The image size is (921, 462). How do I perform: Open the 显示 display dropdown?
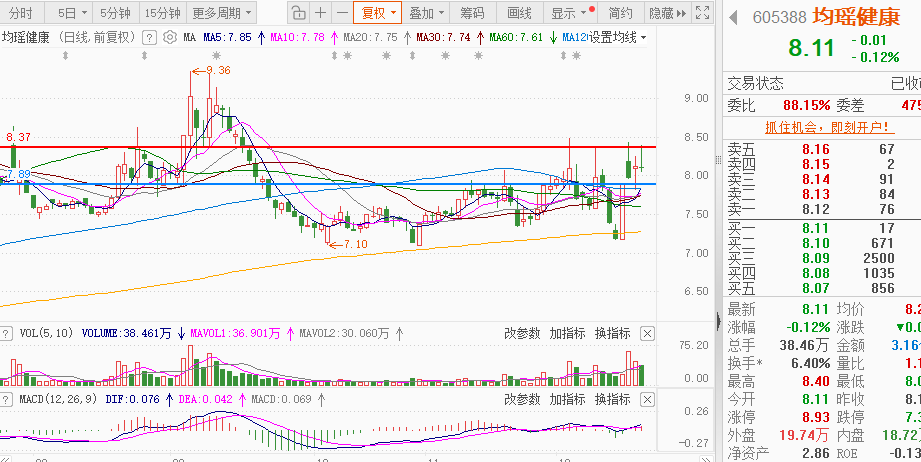coord(571,12)
